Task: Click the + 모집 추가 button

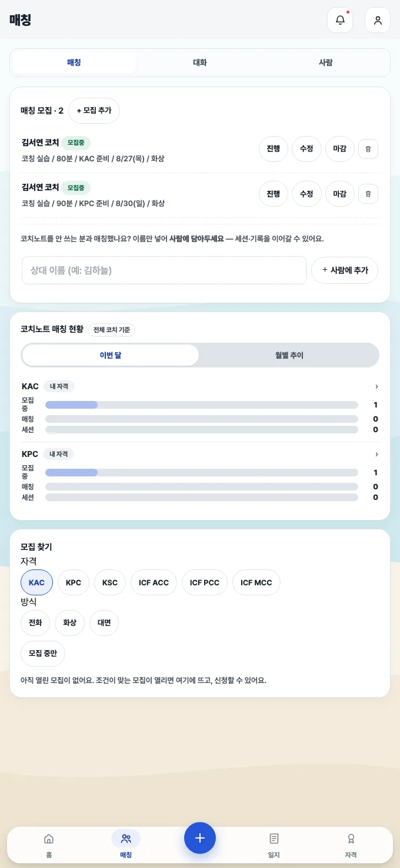Action: tap(94, 111)
